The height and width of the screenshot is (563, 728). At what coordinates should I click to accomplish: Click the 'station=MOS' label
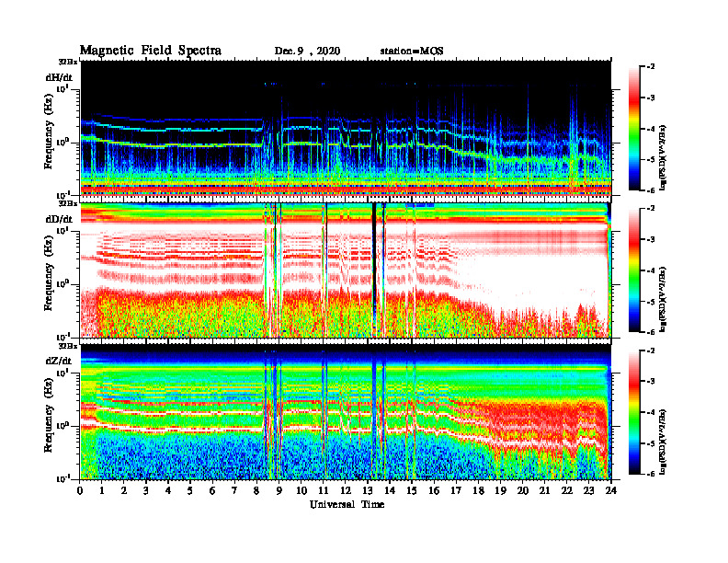tap(412, 52)
